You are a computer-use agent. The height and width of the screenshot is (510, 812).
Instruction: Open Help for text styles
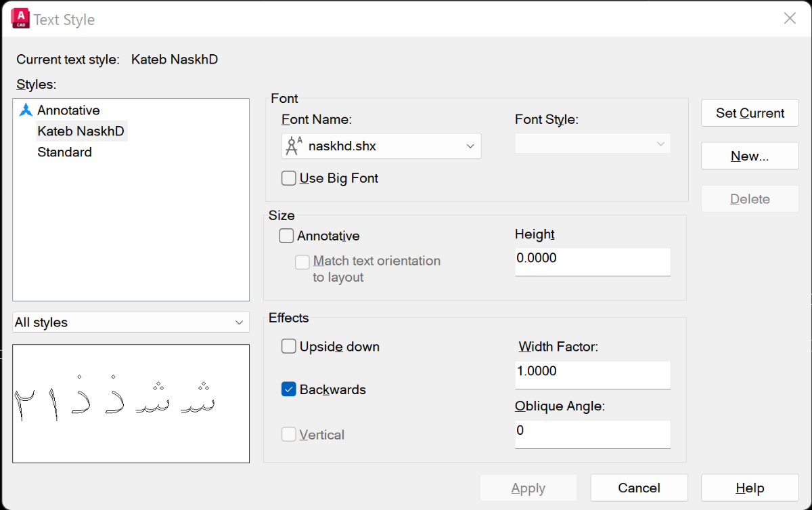[750, 488]
